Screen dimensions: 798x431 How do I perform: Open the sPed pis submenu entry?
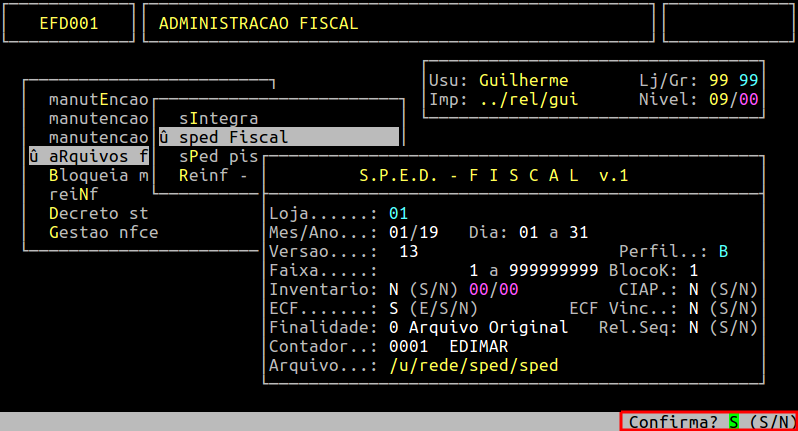218,156
